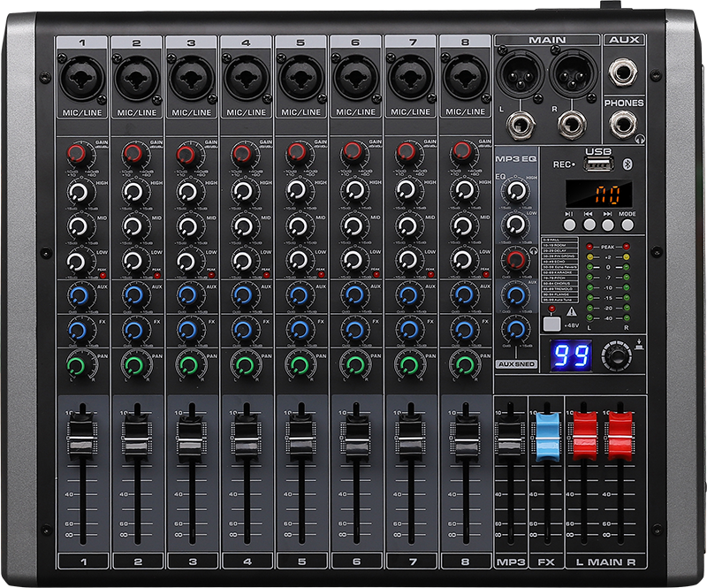Toggle the +48V phantom power switch

[x=551, y=324]
